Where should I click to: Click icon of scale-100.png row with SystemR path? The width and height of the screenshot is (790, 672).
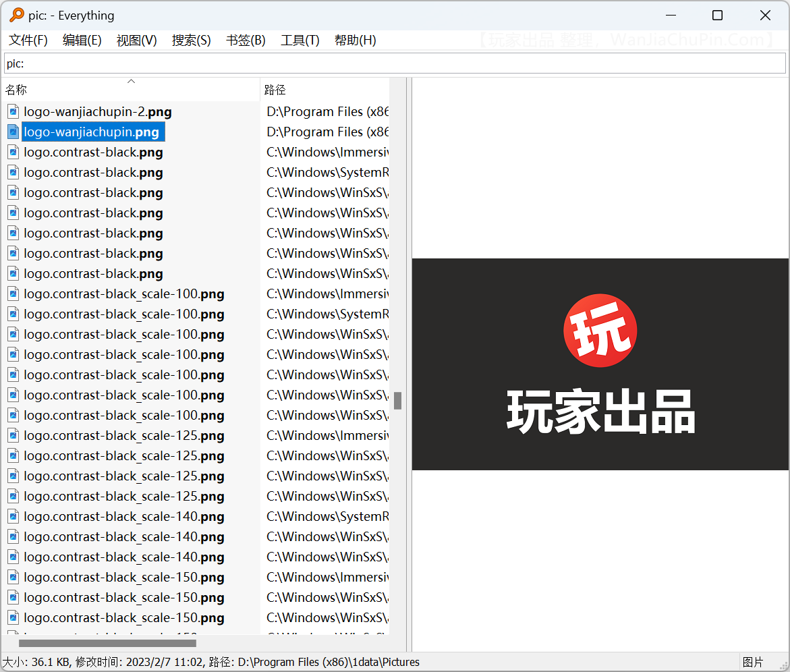pyautogui.click(x=13, y=314)
